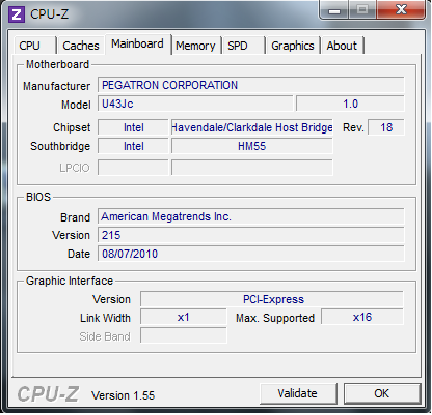This screenshot has width=432, height=415.
Task: Click the Southbridge vendor field Intel
Action: 133,146
